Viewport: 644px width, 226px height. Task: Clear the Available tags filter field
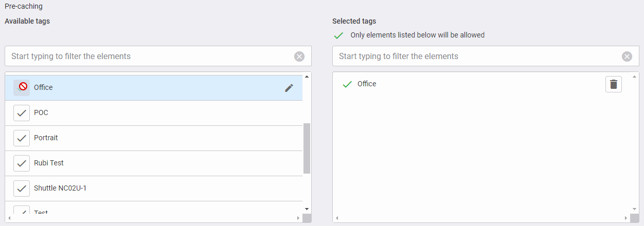pos(299,56)
